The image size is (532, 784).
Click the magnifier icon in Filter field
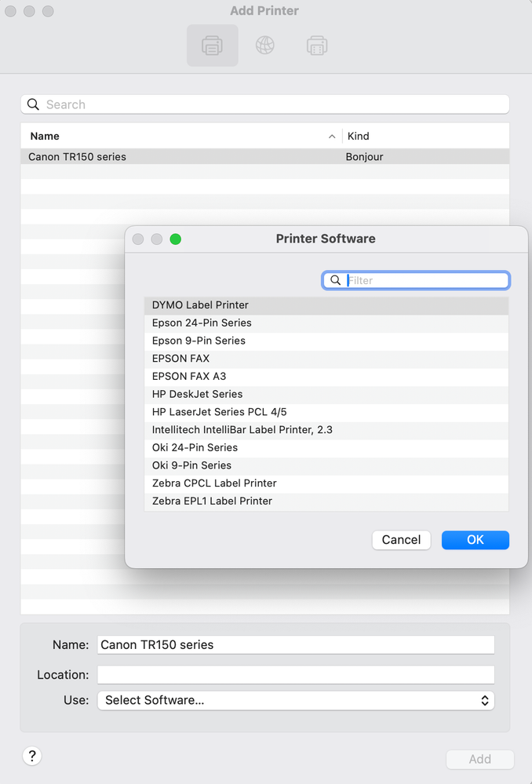point(336,280)
